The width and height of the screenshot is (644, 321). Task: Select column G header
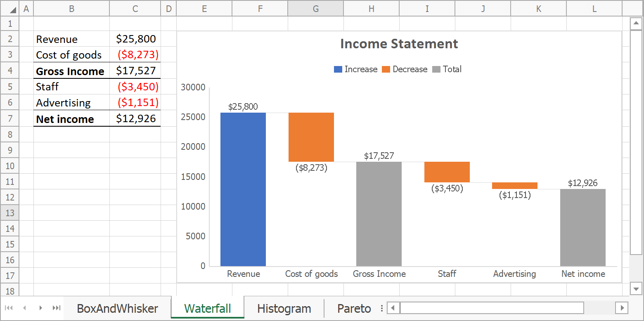click(x=315, y=9)
